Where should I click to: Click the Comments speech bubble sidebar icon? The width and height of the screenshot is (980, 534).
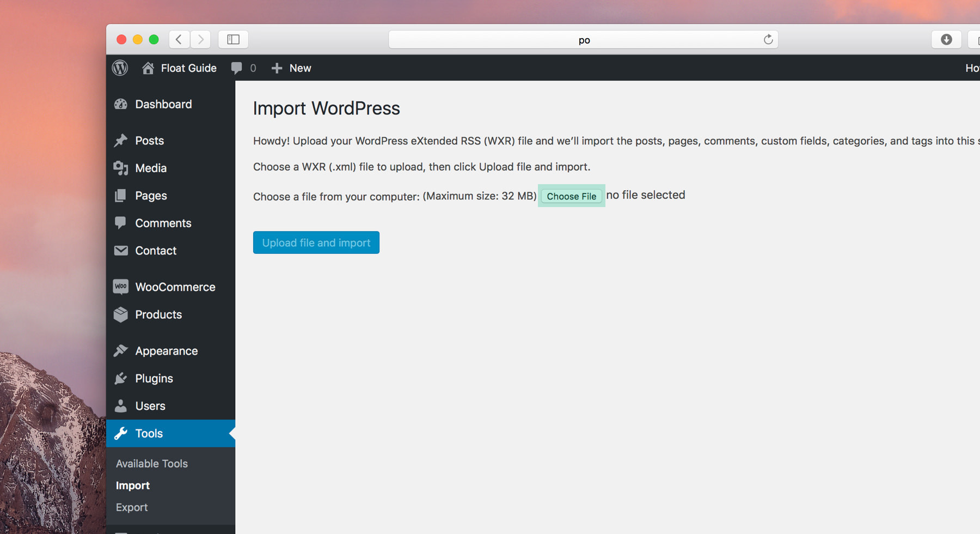[121, 223]
